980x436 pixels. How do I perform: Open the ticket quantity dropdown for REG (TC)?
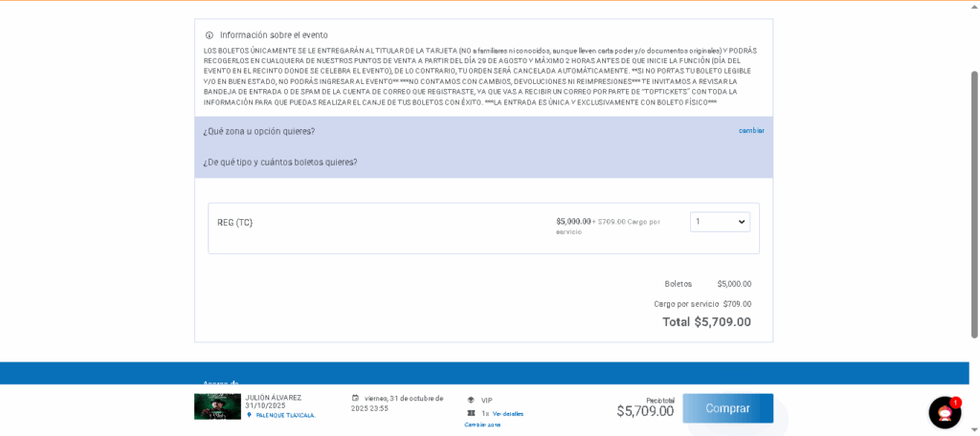click(x=720, y=222)
